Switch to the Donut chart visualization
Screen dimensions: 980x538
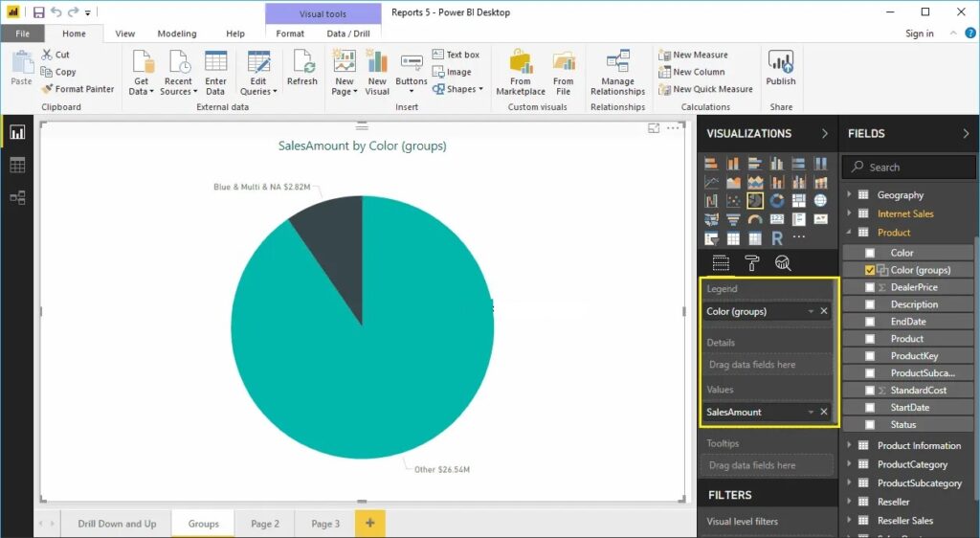click(777, 201)
